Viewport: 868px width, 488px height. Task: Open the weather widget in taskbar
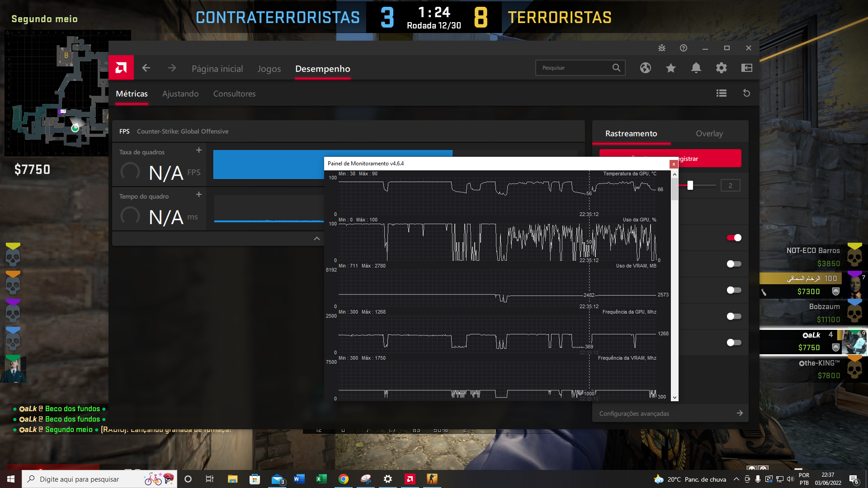pos(690,479)
